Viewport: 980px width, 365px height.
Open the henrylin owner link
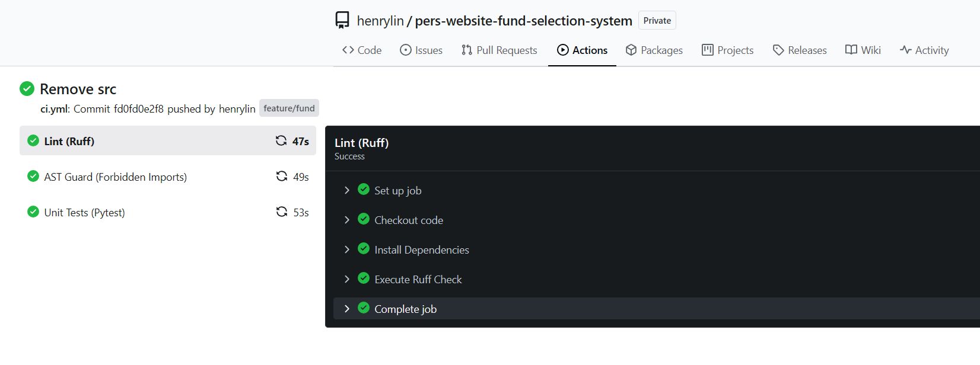pyautogui.click(x=380, y=21)
